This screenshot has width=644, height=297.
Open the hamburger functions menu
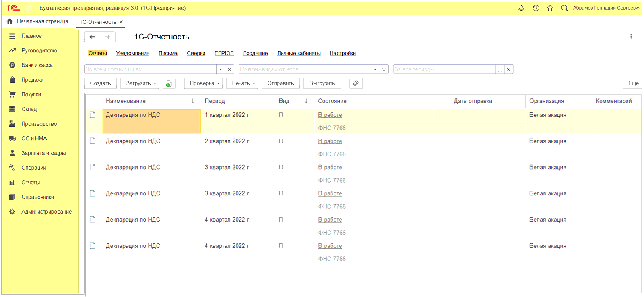(29, 8)
